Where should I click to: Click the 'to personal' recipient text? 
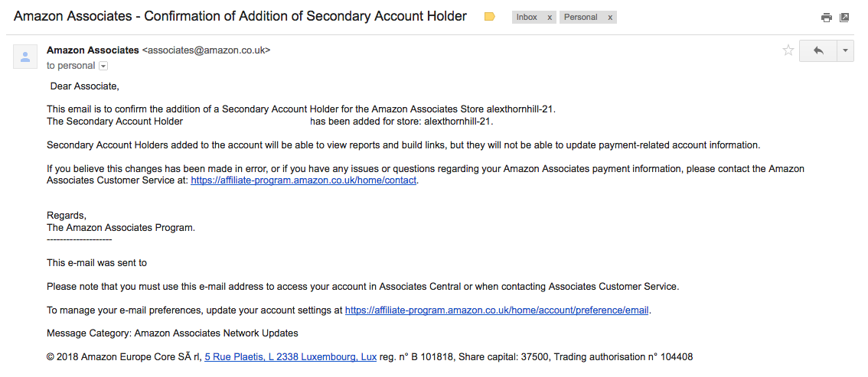click(71, 66)
